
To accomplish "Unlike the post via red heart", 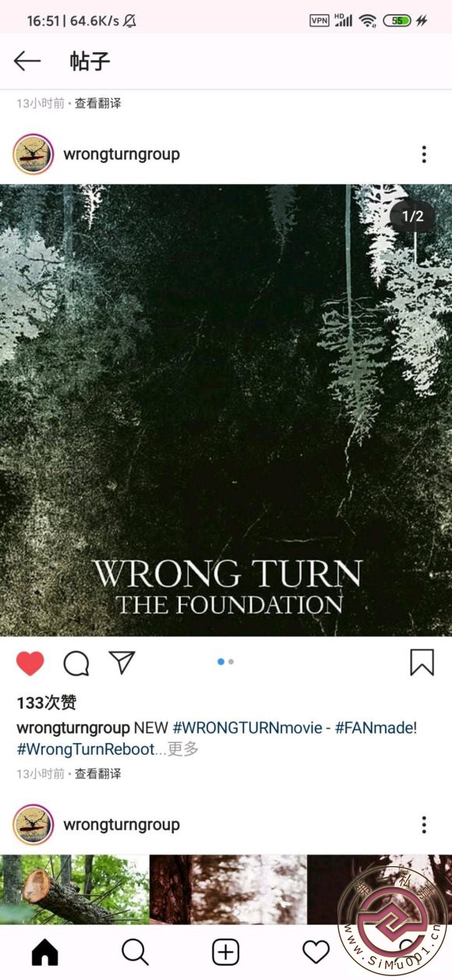I will point(30,663).
